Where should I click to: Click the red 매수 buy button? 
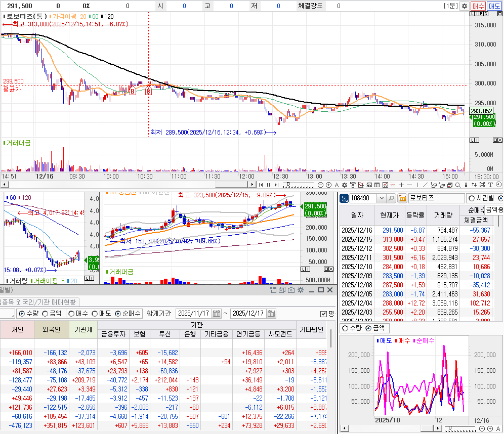pyautogui.click(x=478, y=6)
